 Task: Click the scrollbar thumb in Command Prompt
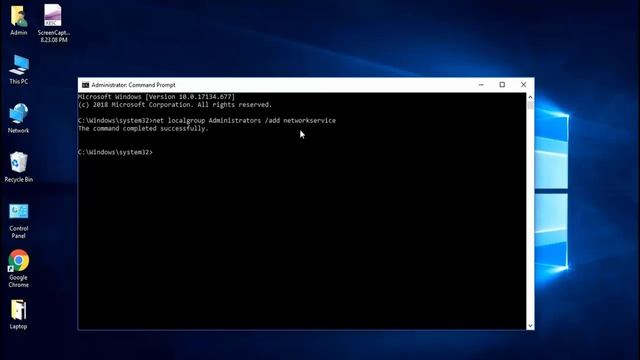530,106
